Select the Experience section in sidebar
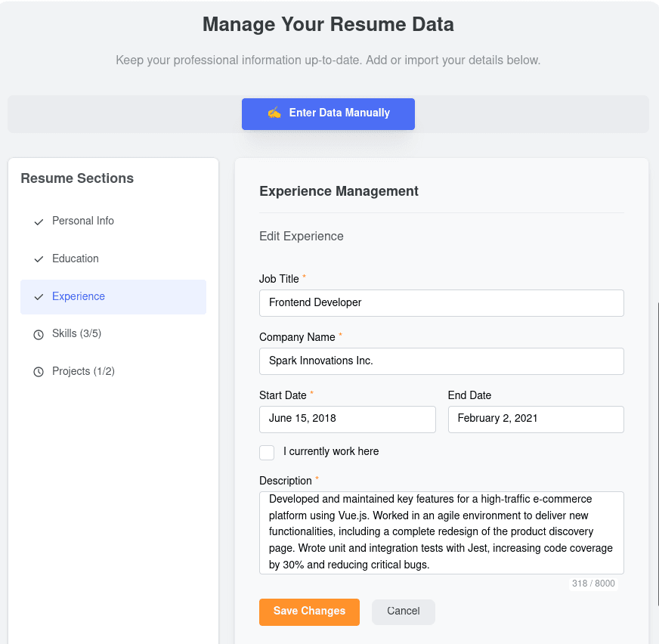Image resolution: width=659 pixels, height=644 pixels. tap(79, 297)
